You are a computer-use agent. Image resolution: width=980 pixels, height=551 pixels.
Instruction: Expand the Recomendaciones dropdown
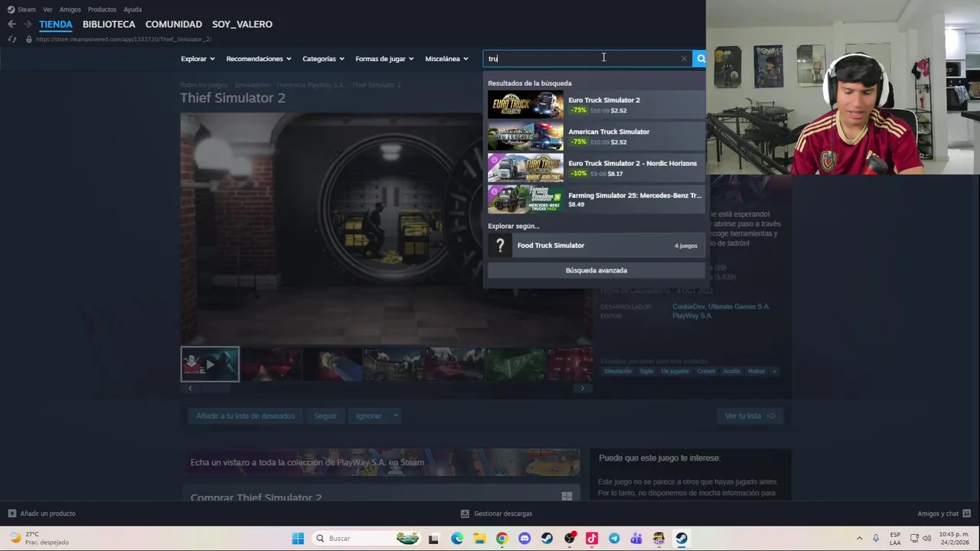(x=259, y=59)
